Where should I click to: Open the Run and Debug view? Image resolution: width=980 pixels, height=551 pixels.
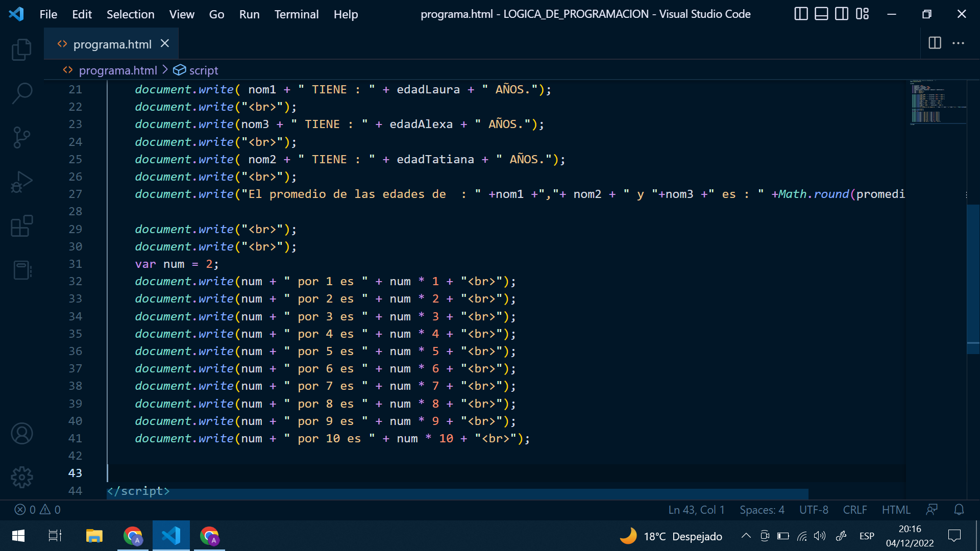(x=21, y=182)
